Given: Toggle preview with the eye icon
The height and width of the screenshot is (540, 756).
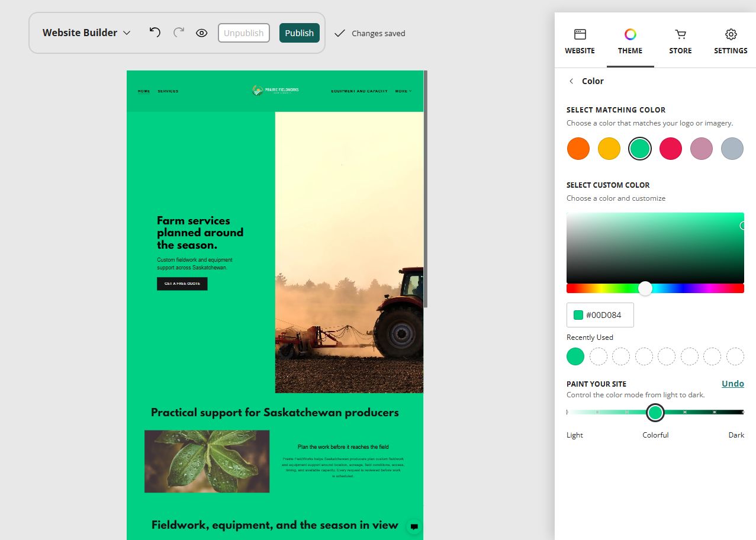Looking at the screenshot, I should 202,33.
